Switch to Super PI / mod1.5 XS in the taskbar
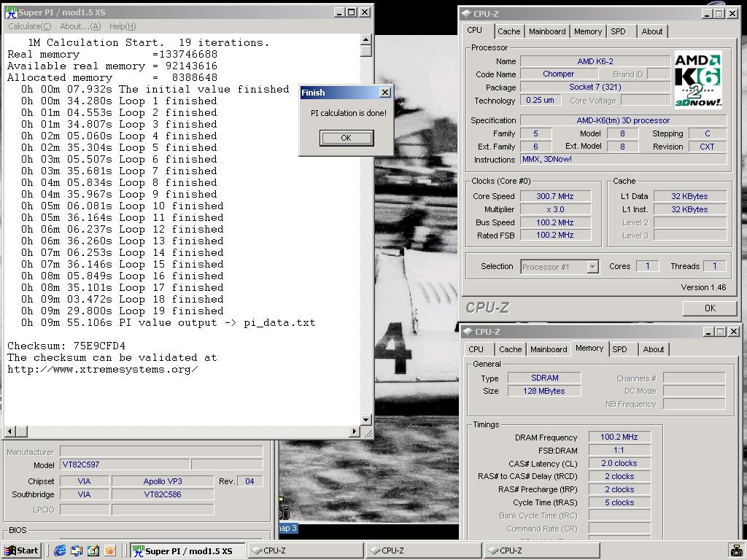 pos(187,551)
